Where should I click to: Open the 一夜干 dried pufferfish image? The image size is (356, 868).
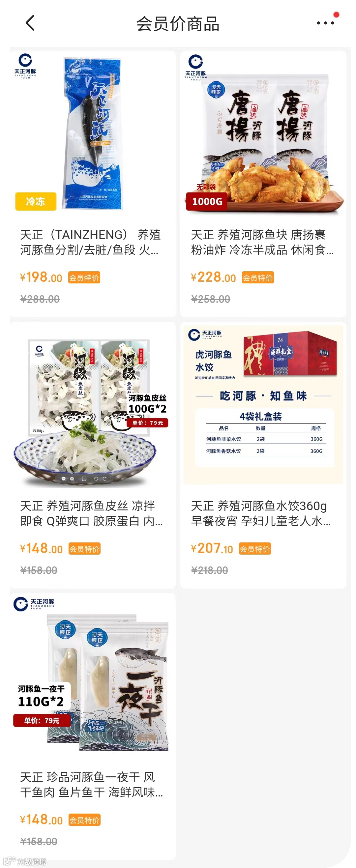tap(93, 675)
